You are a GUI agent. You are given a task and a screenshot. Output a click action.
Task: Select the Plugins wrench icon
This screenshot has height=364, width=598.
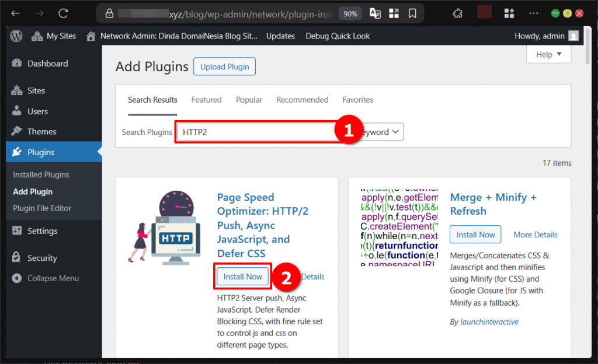[x=17, y=152]
